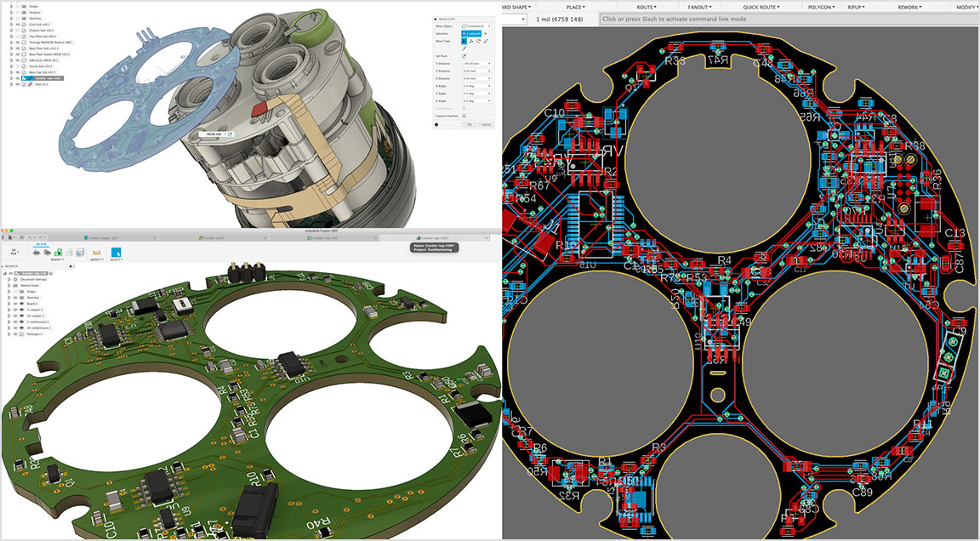The image size is (980, 541).
Task: Select the Translate move type icon
Action: [x=471, y=41]
